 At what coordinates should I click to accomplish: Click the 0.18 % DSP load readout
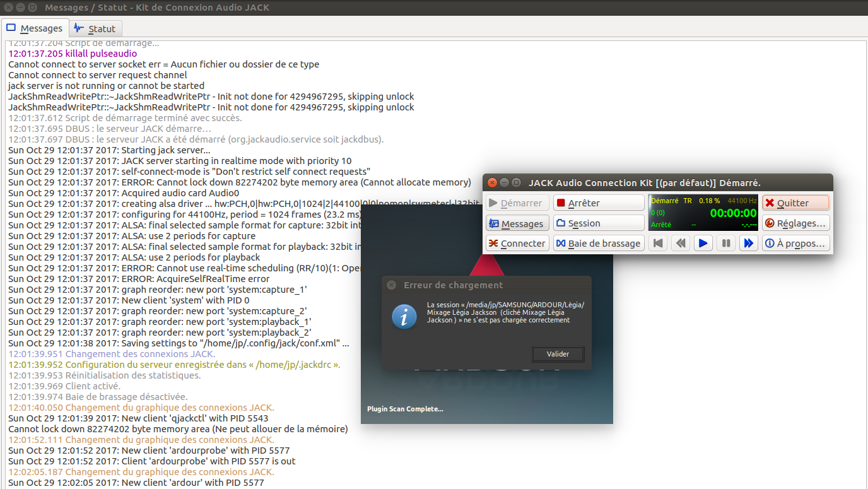pyautogui.click(x=709, y=201)
